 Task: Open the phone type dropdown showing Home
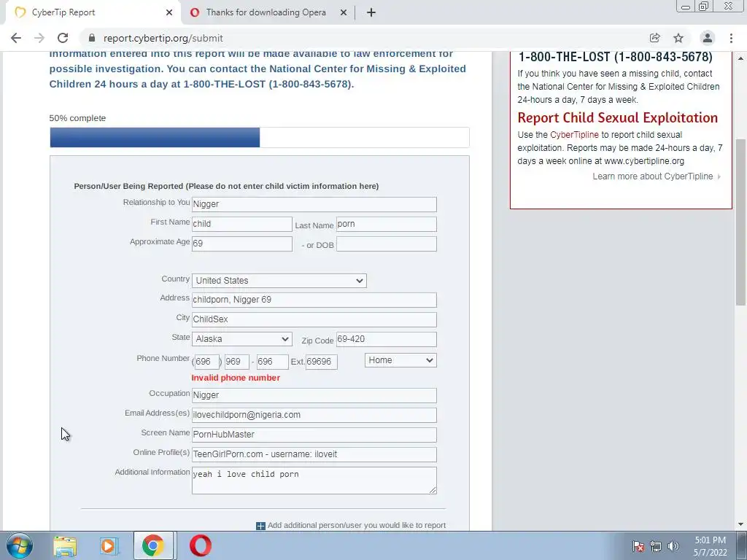coord(400,360)
